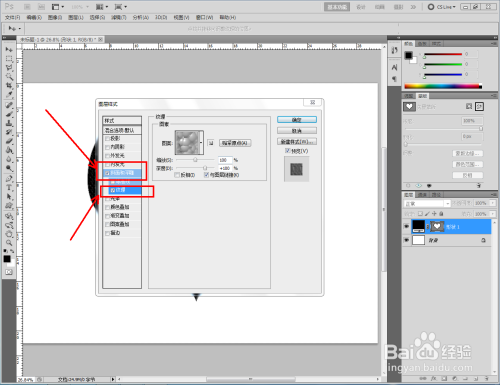500x385 pixels.
Task: Click new pattern preset icon beside pattern picker
Action: tap(211, 143)
